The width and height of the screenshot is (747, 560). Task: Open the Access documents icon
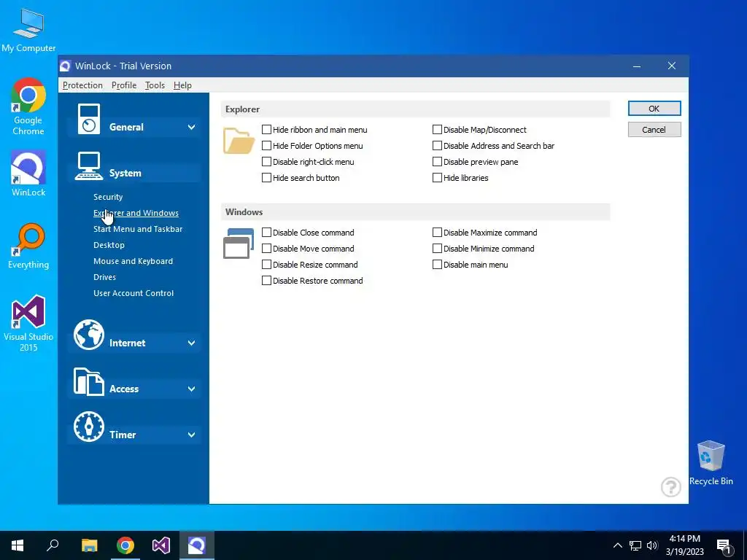(x=88, y=381)
